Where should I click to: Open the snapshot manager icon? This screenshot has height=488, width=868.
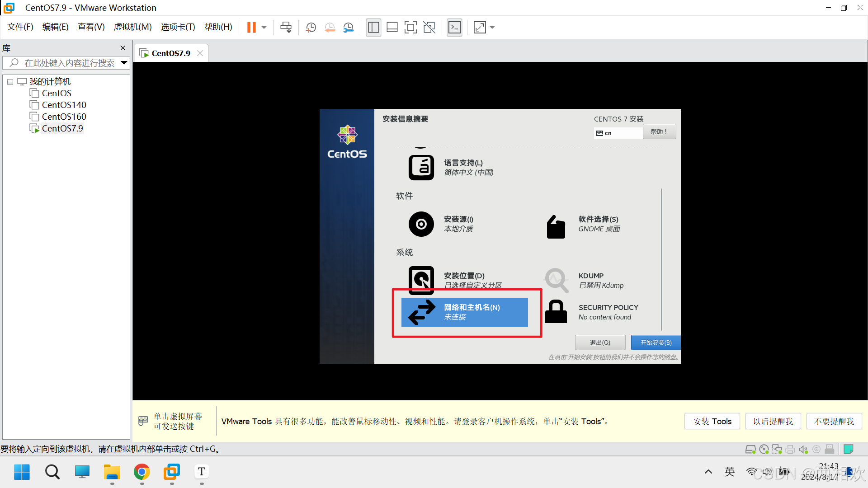(349, 28)
